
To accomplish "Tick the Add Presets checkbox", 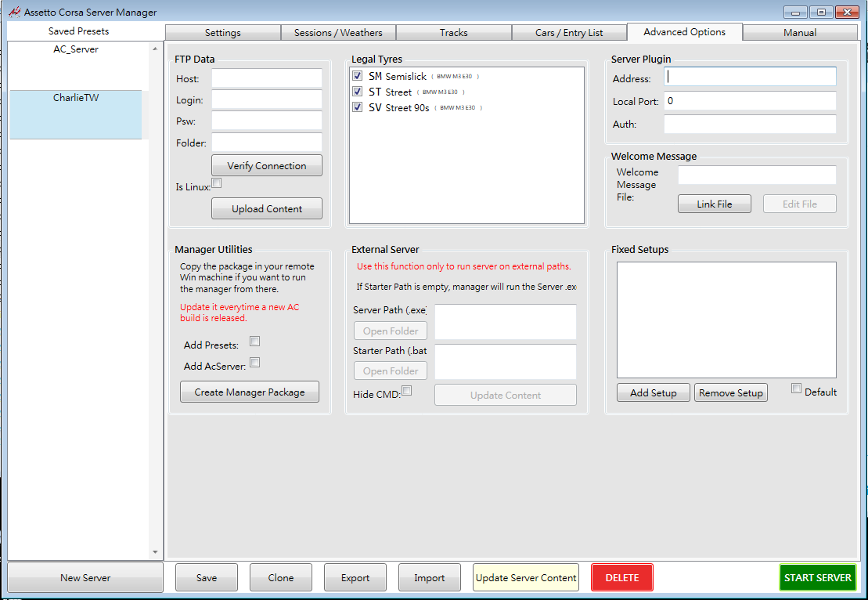I will pyautogui.click(x=254, y=342).
